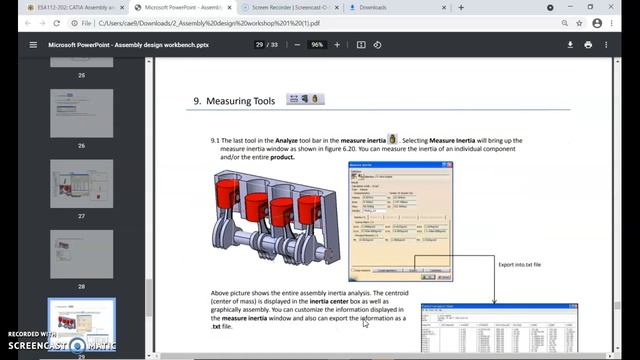This screenshot has width=640, height=360.
Task: Bookmark this page with the star icon
Action: (x=579, y=23)
